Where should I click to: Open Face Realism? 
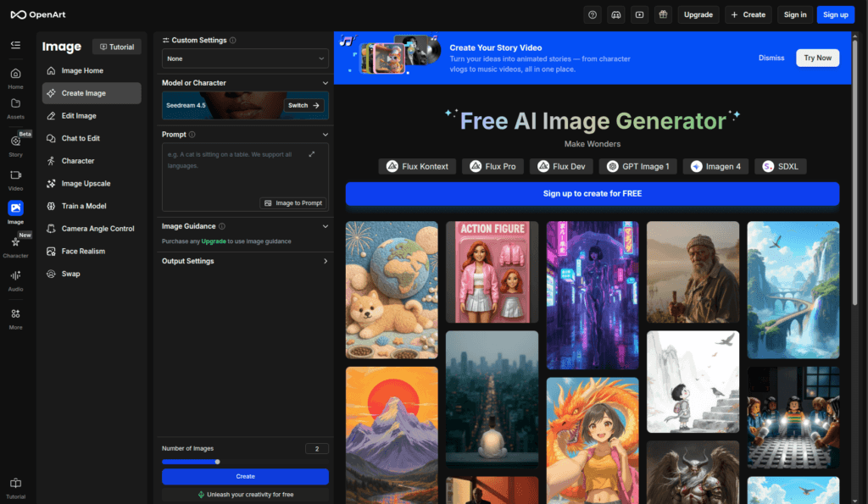coord(92,252)
